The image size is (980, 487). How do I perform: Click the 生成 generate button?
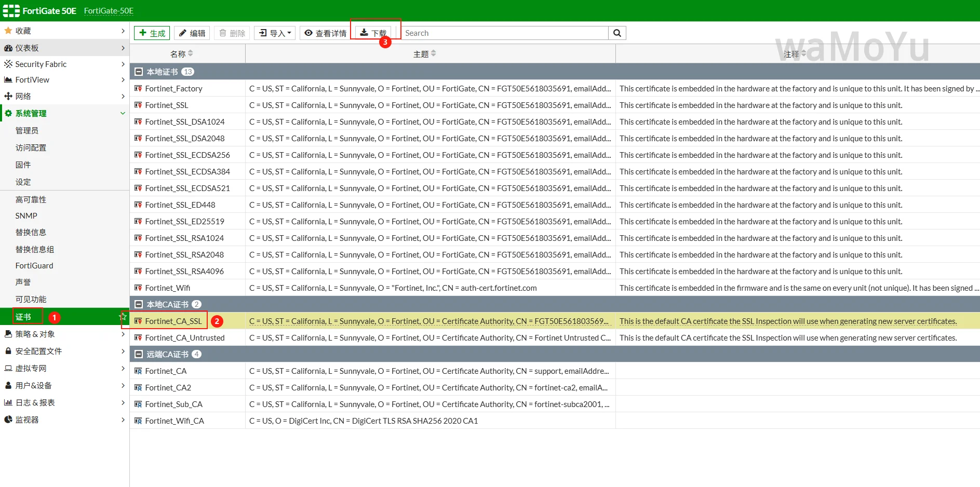[152, 33]
